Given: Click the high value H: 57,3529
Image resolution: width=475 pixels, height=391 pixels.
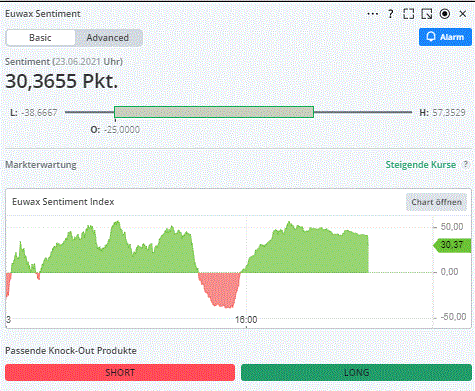Looking at the screenshot, I should tap(442, 113).
